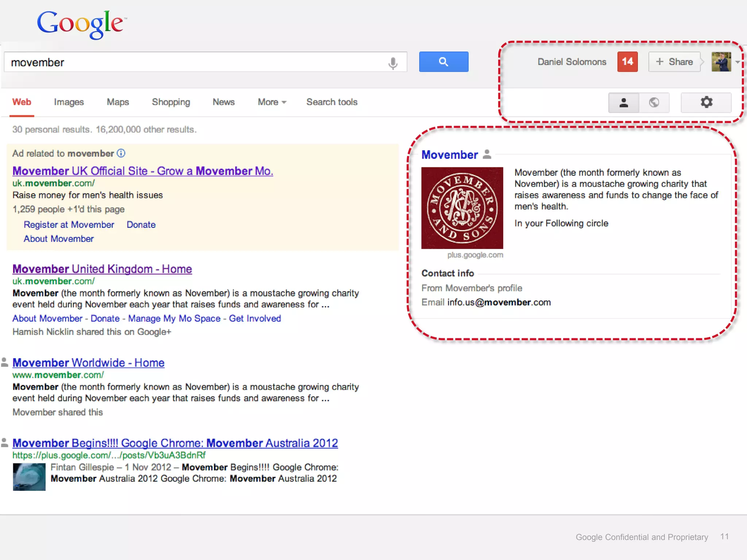The width and height of the screenshot is (747, 560).
Task: Select the Web tab
Action: [x=22, y=102]
